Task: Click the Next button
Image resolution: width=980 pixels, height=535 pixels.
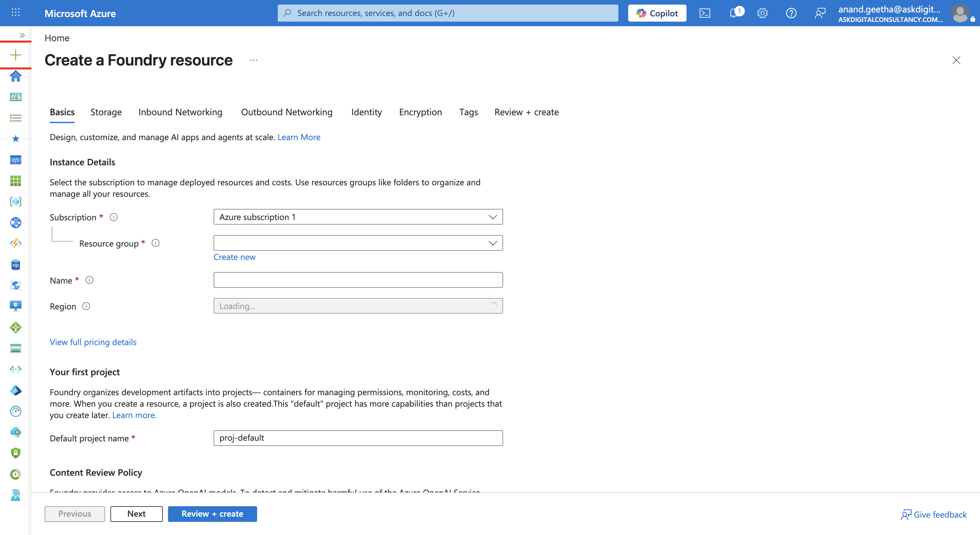Action: pos(137,514)
